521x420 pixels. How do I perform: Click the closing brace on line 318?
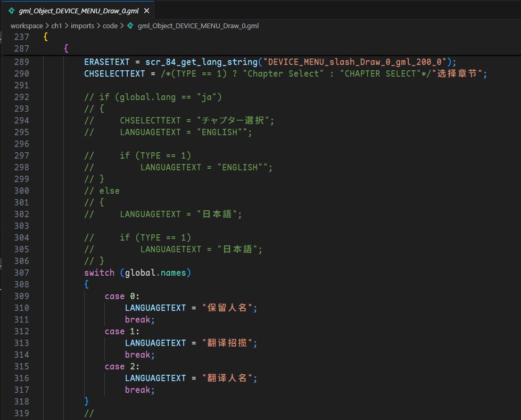[86, 401]
